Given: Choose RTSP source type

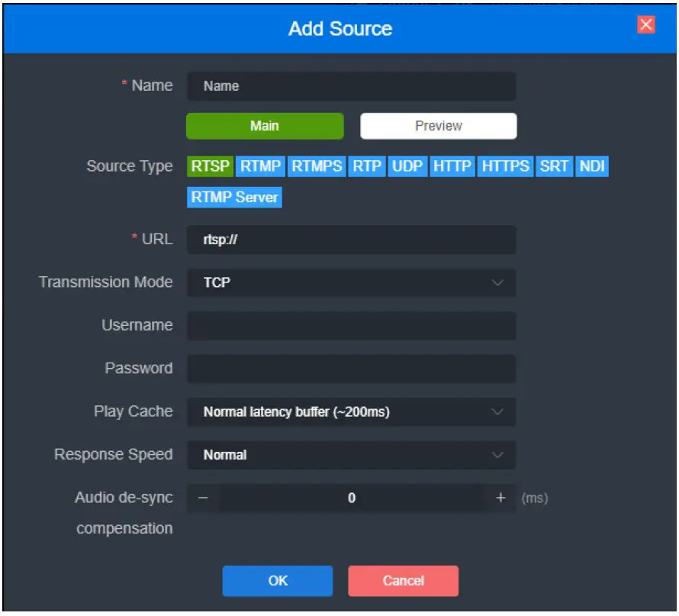Looking at the screenshot, I should tap(210, 166).
